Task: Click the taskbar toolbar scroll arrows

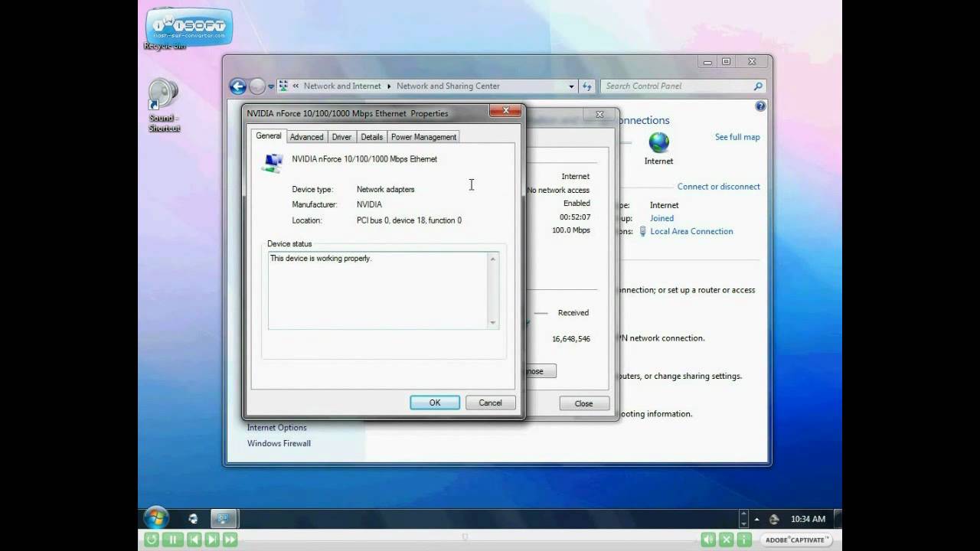Action: pos(742,519)
